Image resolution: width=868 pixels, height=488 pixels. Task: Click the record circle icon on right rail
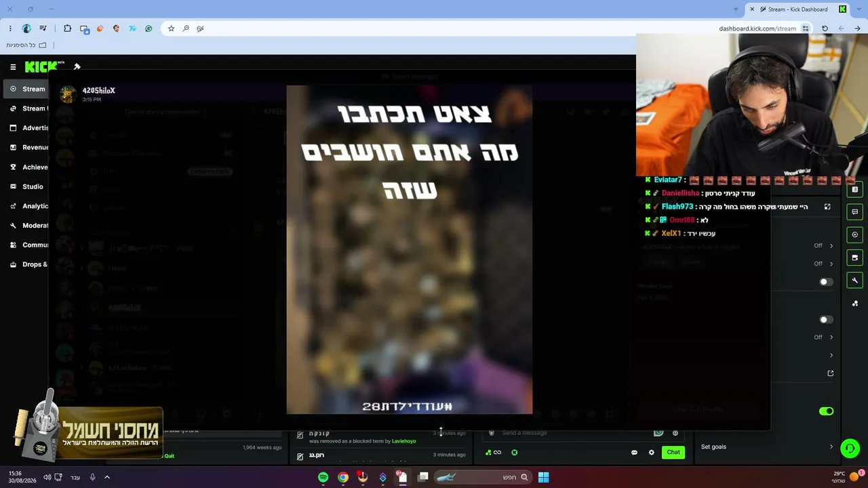(x=854, y=235)
